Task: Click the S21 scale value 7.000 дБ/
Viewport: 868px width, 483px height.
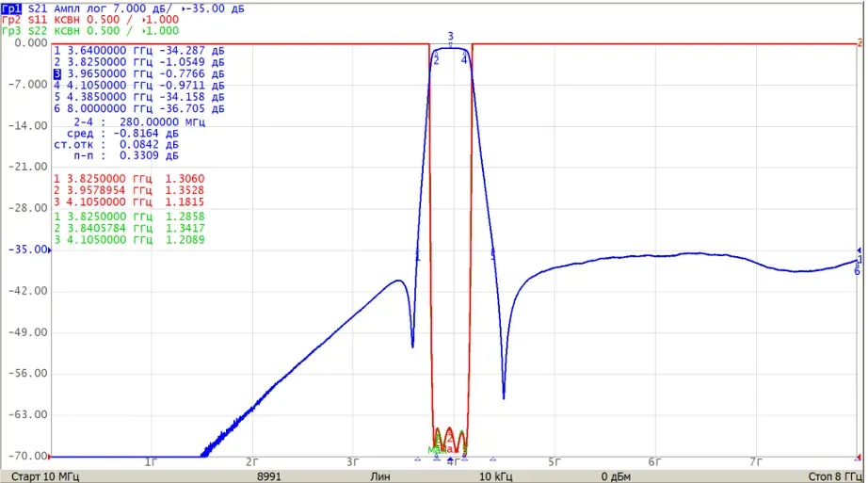Action: pyautogui.click(x=142, y=8)
